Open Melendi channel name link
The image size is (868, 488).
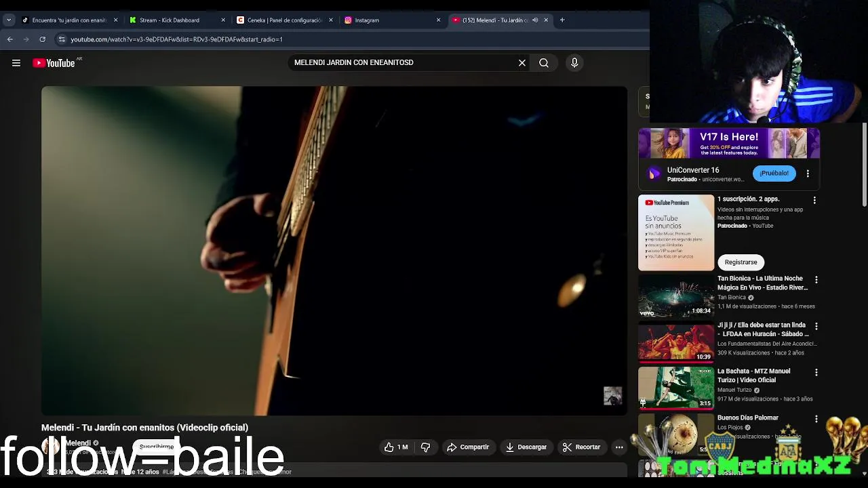point(78,443)
